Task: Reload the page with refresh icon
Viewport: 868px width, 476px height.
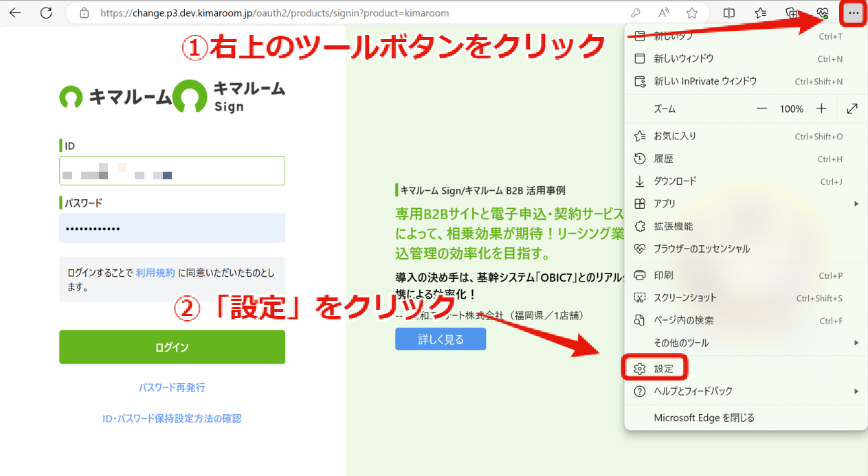Action: click(x=46, y=13)
